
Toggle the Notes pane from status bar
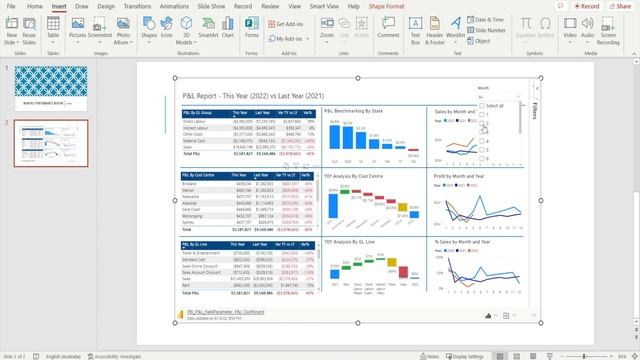429,356
